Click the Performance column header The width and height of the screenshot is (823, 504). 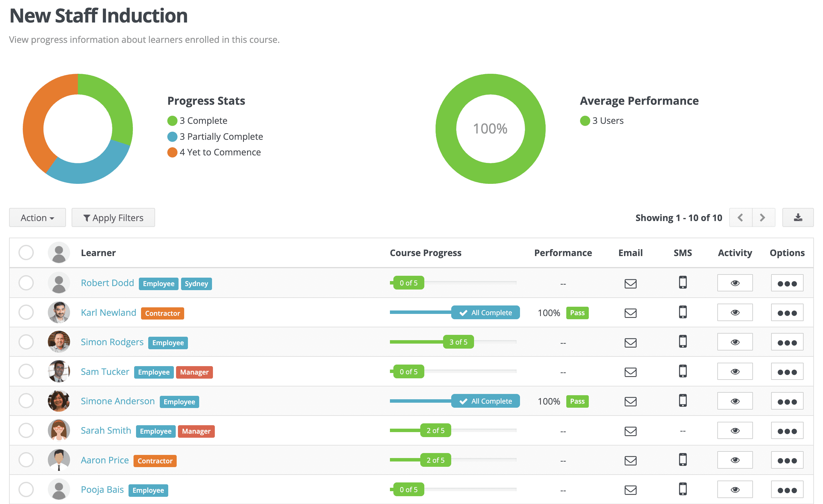tap(563, 253)
